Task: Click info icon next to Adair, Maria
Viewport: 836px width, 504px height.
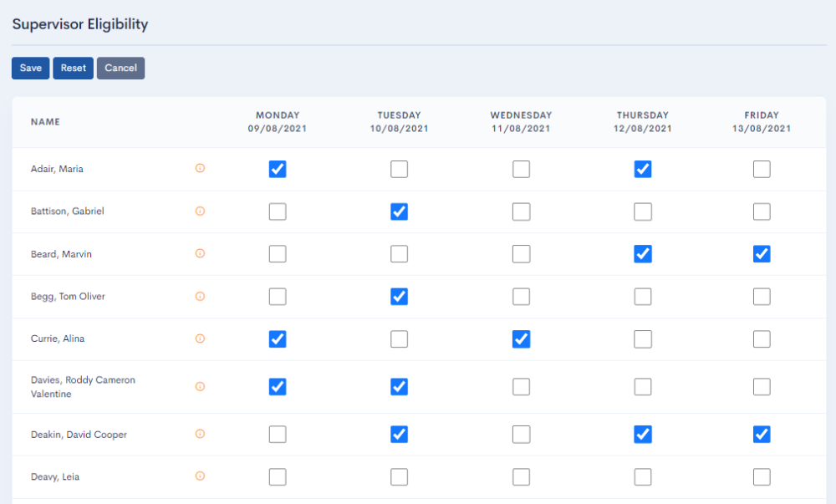Action: pyautogui.click(x=200, y=168)
